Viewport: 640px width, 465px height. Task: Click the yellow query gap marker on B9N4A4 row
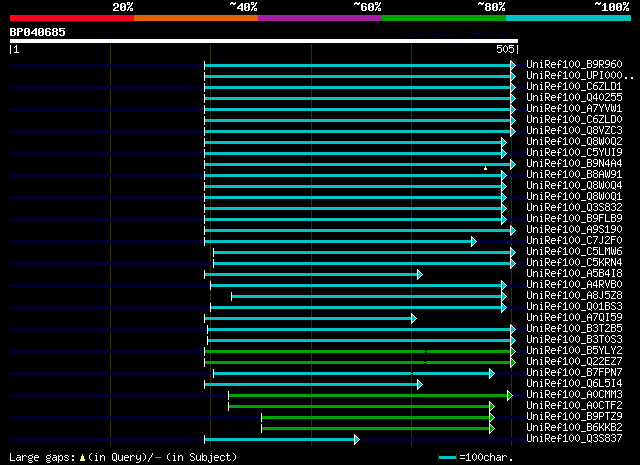coord(485,168)
